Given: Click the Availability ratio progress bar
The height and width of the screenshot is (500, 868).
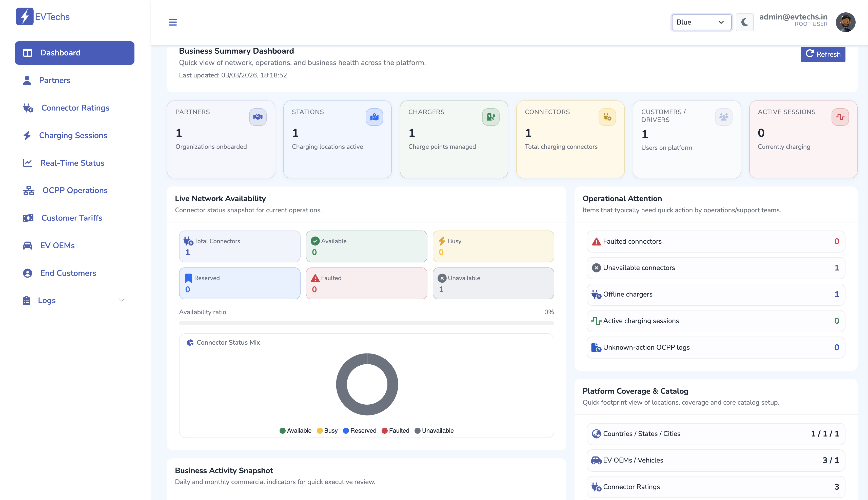Looking at the screenshot, I should [x=366, y=323].
